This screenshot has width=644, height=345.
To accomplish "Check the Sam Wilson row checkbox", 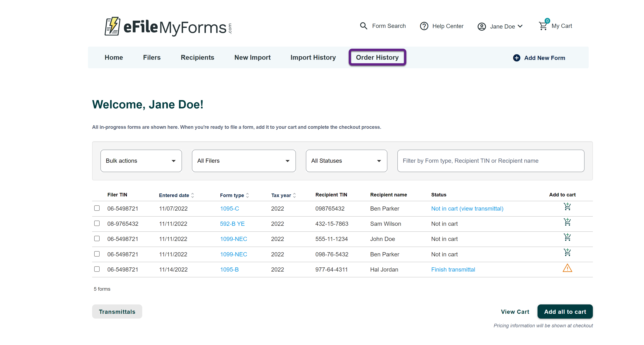I will (x=97, y=223).
